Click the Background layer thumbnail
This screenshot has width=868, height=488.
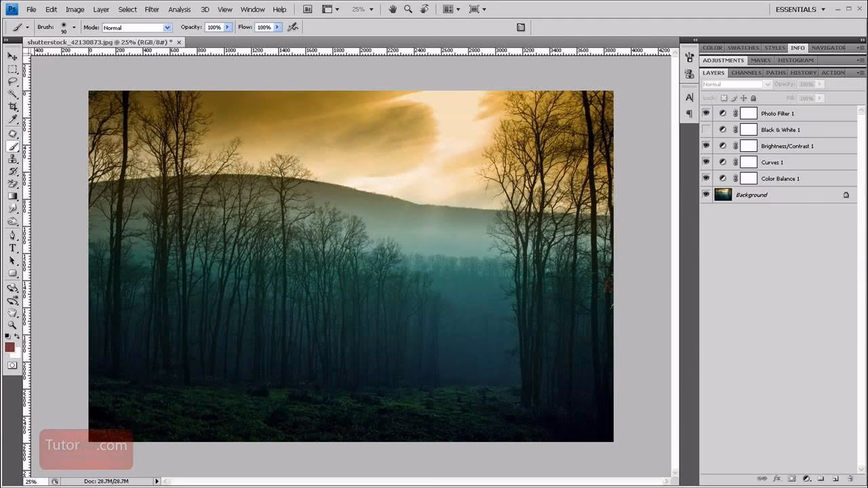[x=722, y=195]
